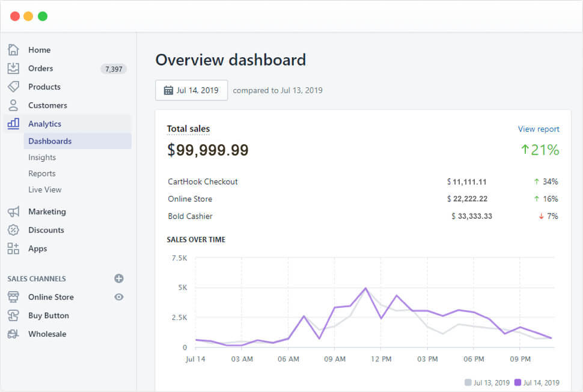View the online store via eye icon
The height and width of the screenshot is (392, 583).
pos(119,297)
